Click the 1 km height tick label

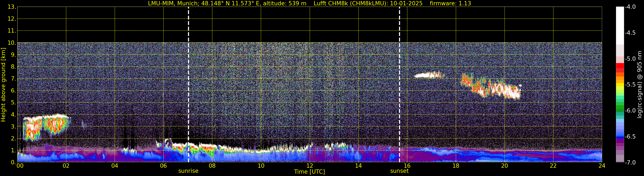(x=13, y=151)
